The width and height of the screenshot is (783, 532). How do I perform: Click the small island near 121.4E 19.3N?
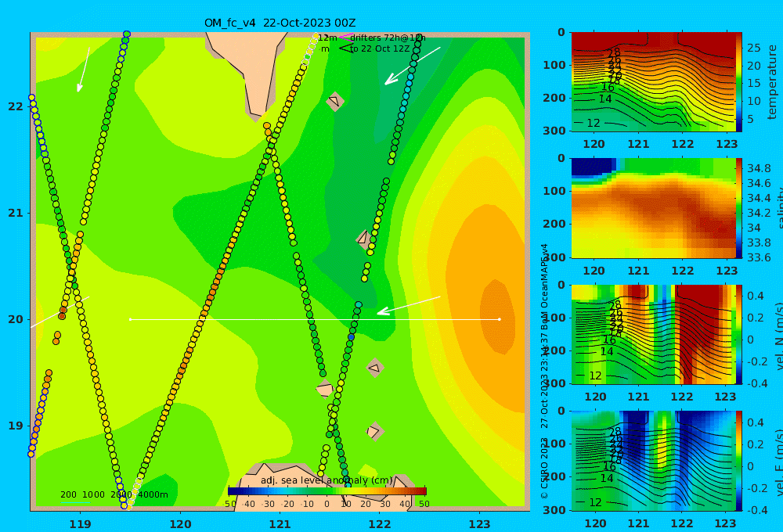[x=325, y=388]
